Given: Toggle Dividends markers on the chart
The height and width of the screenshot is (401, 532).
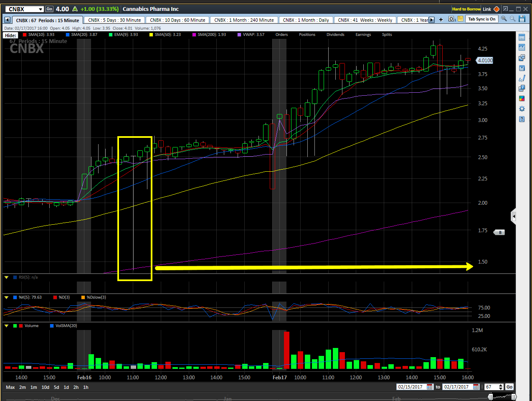Looking at the screenshot, I should point(335,35).
